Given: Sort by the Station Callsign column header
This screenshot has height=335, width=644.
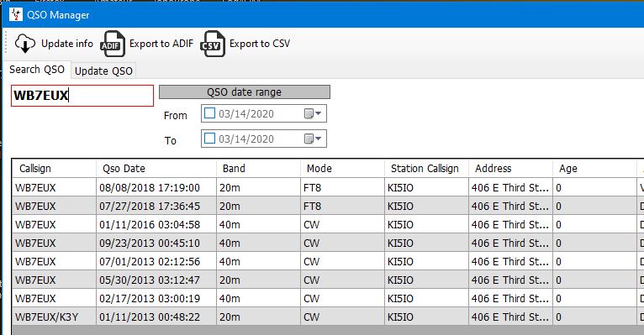Looking at the screenshot, I should point(426,169).
